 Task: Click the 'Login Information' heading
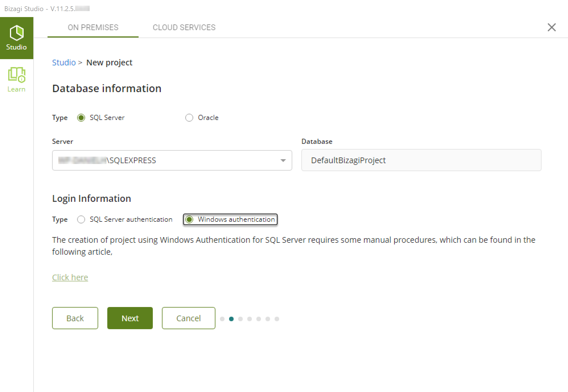[92, 198]
